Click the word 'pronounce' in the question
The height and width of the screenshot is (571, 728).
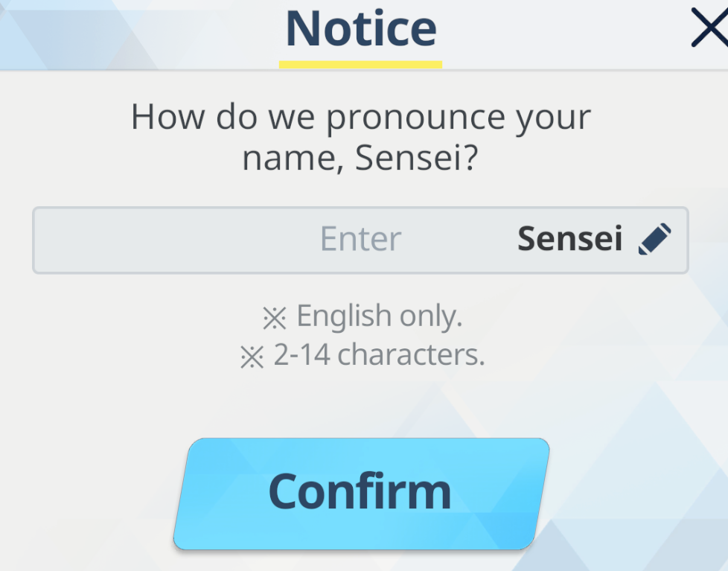pyautogui.click(x=415, y=119)
